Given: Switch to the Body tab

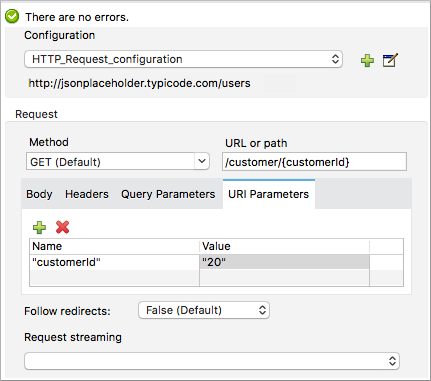Looking at the screenshot, I should (39, 194).
